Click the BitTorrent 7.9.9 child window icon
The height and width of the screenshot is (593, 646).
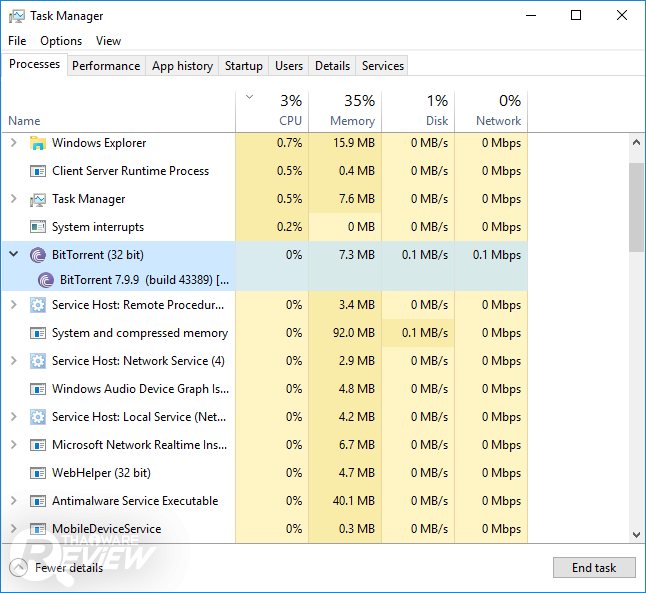46,280
